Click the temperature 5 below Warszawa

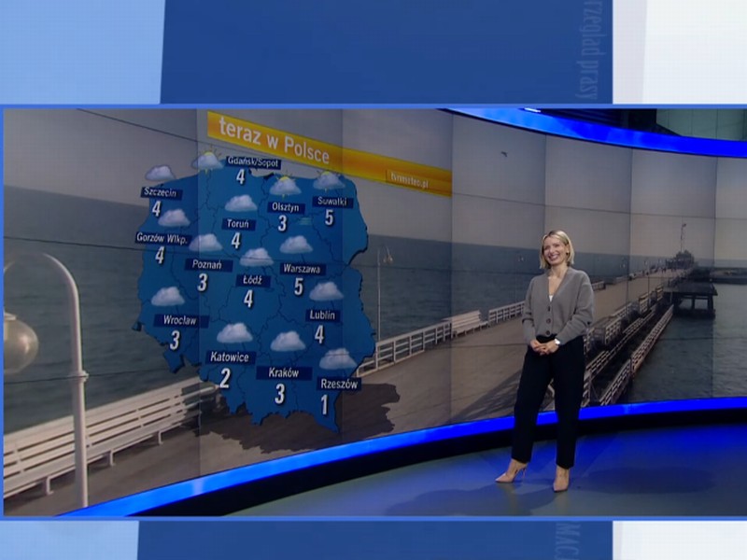[x=299, y=287]
